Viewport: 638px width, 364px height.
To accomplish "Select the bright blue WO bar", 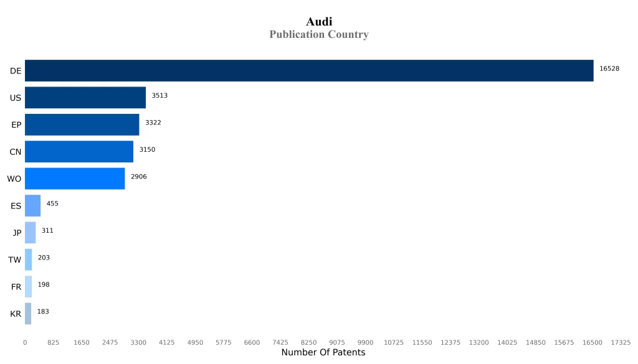I will [x=75, y=179].
